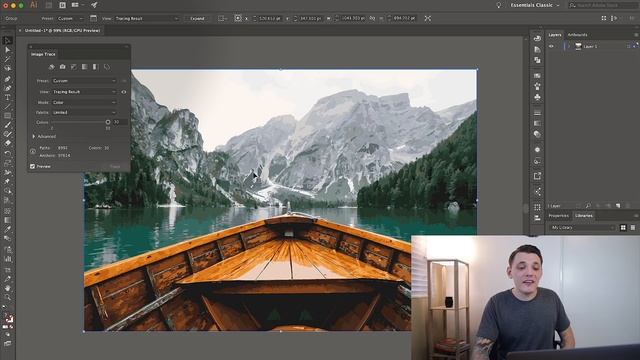Open the View dropdown in Image Trace panel
Viewport: 640px width, 360px height.
pyautogui.click(x=84, y=92)
